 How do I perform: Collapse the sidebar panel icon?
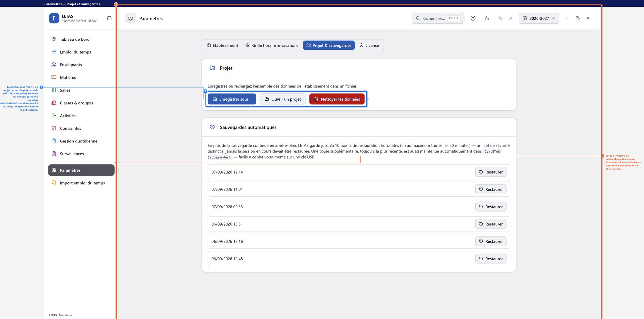click(x=109, y=18)
